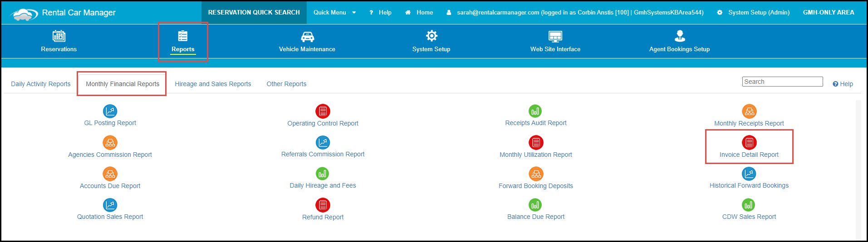
Task: Open System Setup (Admin) in top bar
Action: [x=759, y=13]
